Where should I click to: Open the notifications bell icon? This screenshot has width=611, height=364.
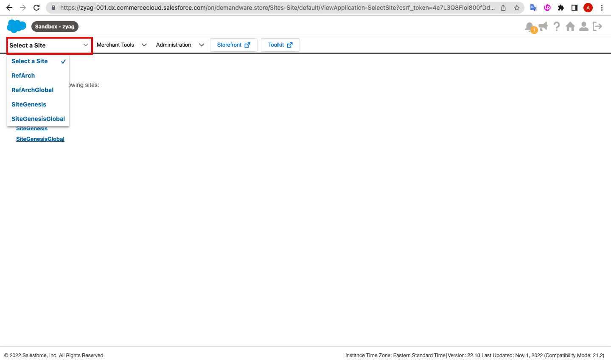(529, 27)
